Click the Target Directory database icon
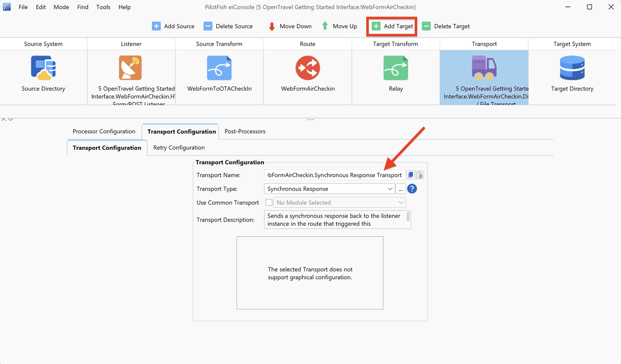 572,68
